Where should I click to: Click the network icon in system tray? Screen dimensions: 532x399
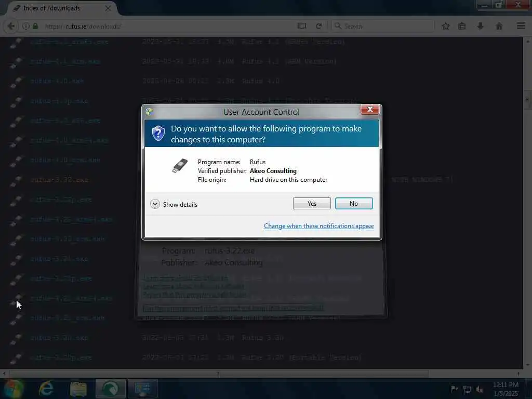467,390
